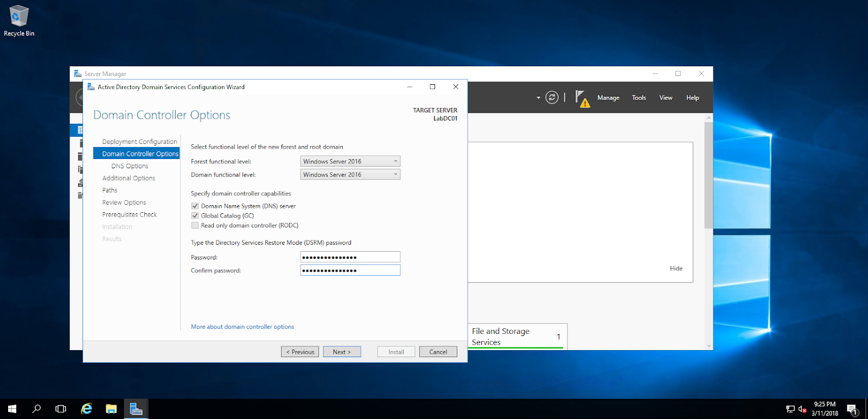
Task: Click the muted volume tray icon
Action: coord(802,409)
